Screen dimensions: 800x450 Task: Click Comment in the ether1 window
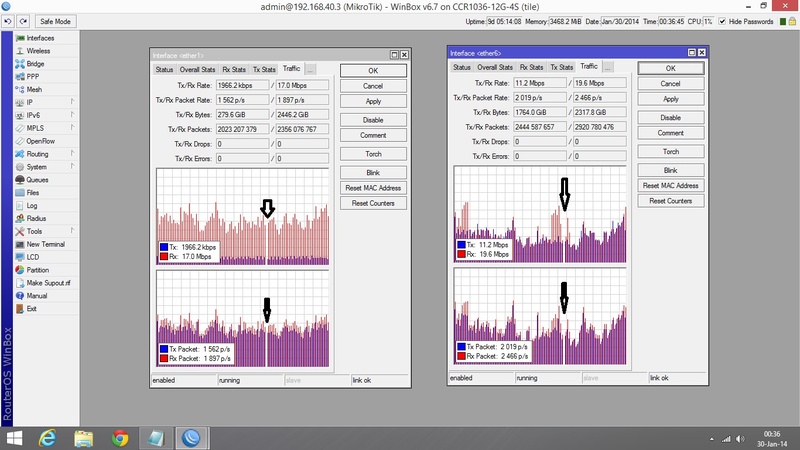[x=373, y=135]
